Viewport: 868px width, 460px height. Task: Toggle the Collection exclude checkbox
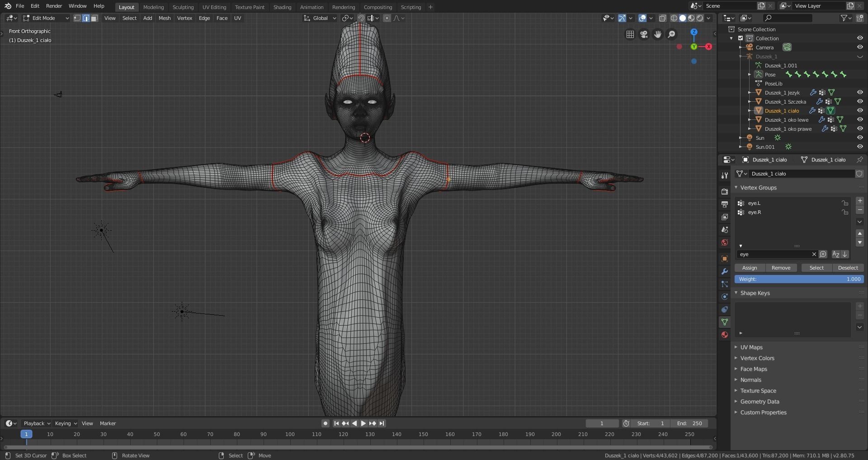tap(741, 38)
